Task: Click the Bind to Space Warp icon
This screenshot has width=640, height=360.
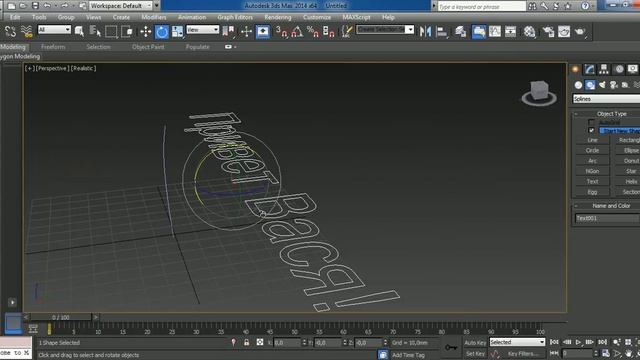Action: [x=27, y=31]
